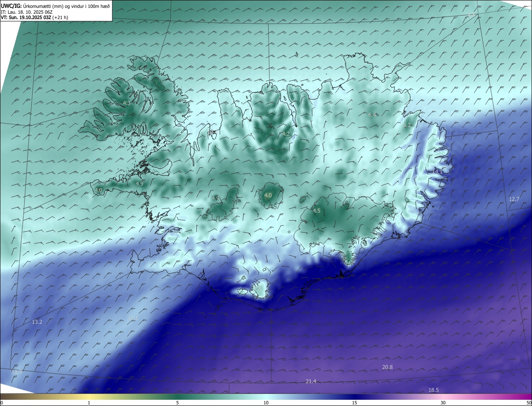The width and height of the screenshot is (532, 406).
Task: Click the colorbar tick label 1
Action: point(89,403)
